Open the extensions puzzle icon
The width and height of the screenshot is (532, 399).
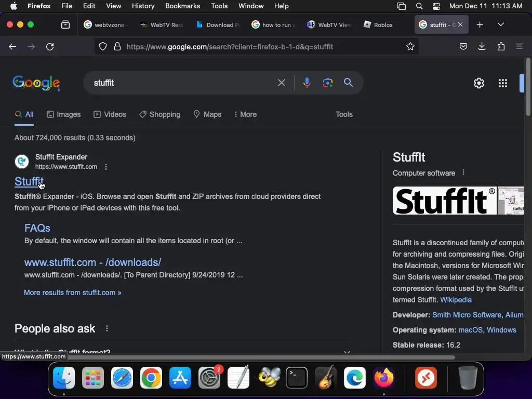pyautogui.click(x=501, y=46)
